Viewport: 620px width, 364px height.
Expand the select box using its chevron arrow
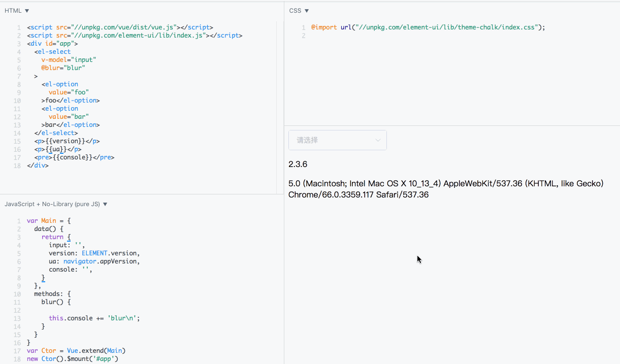click(x=378, y=140)
